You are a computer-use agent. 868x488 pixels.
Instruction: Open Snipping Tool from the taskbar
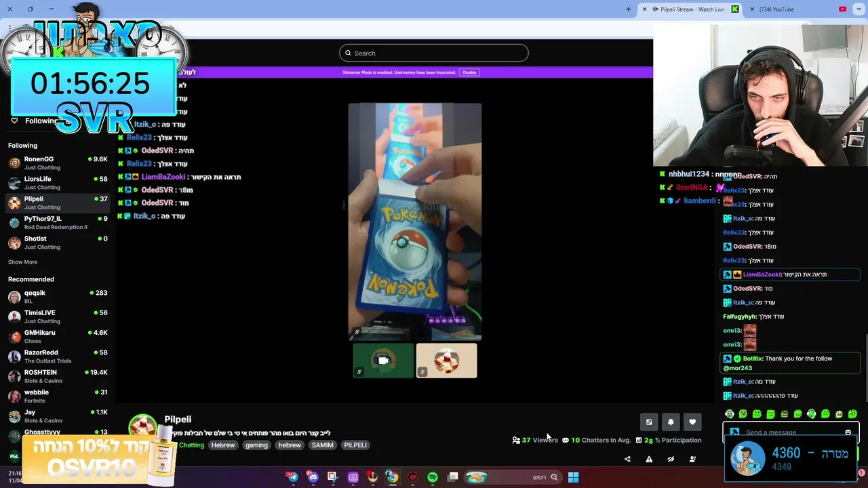coord(332,477)
